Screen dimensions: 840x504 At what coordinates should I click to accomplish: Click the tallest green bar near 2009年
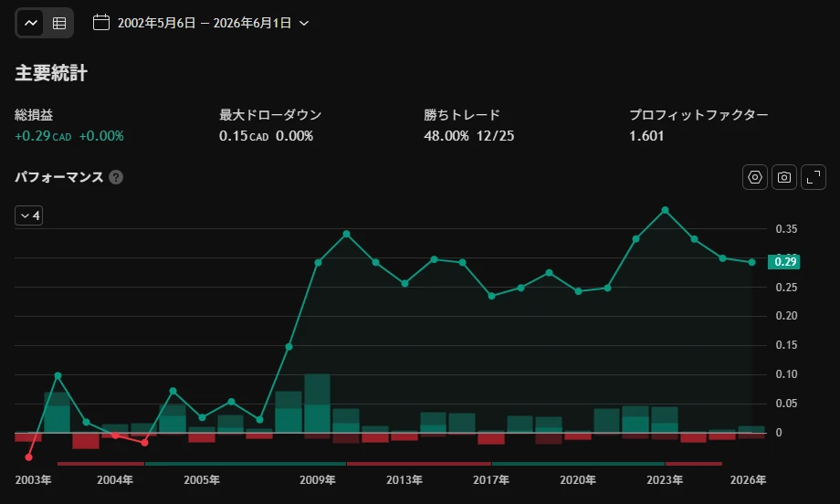[317, 404]
